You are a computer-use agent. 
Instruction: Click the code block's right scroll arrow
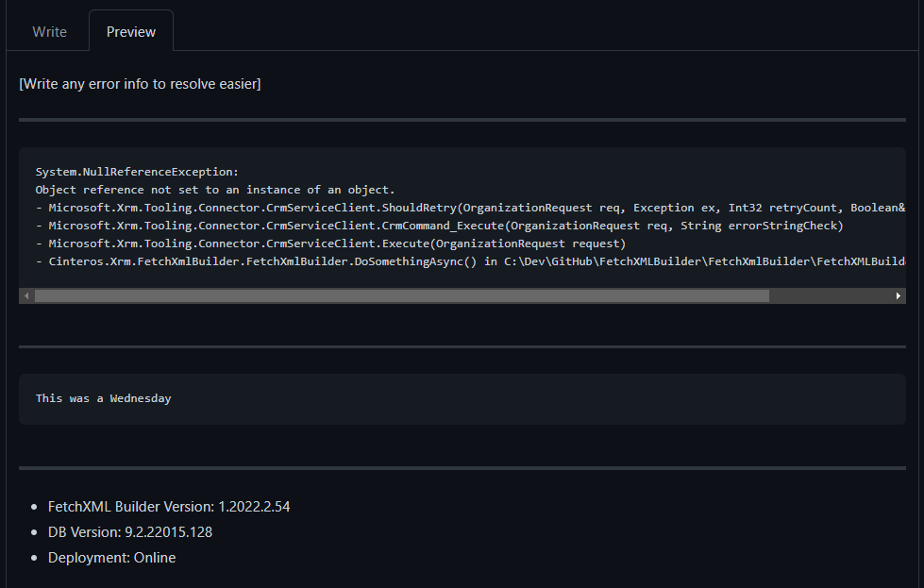tap(898, 295)
